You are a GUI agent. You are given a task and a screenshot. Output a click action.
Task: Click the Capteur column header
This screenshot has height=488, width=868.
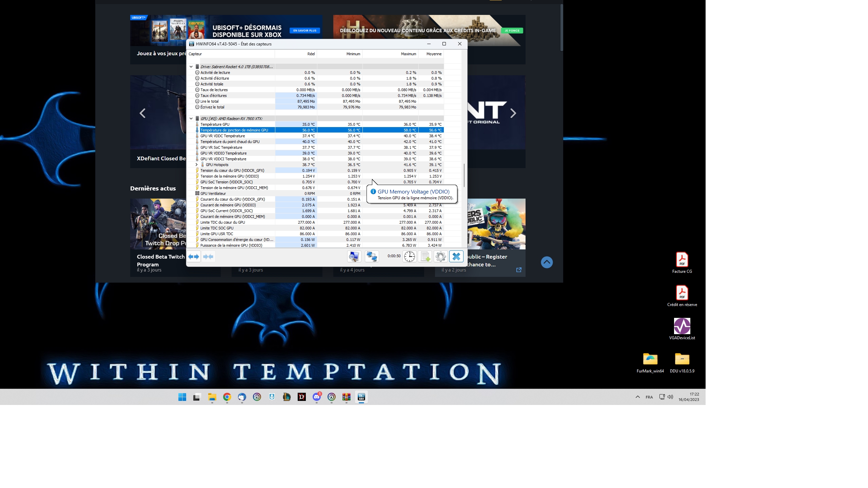pyautogui.click(x=196, y=54)
